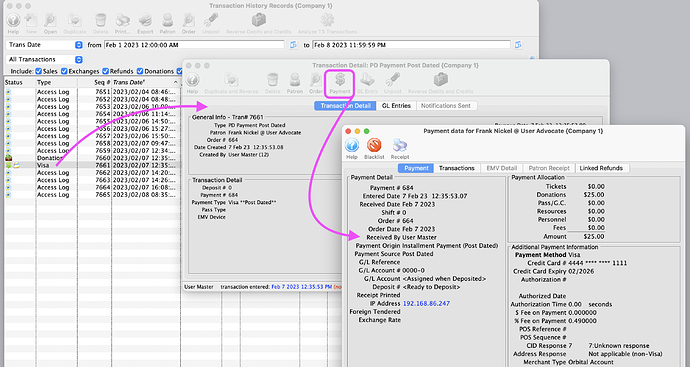Screen dimensions: 690x367
Task: Select Access Log row 7662
Action: pyautogui.click(x=92, y=172)
